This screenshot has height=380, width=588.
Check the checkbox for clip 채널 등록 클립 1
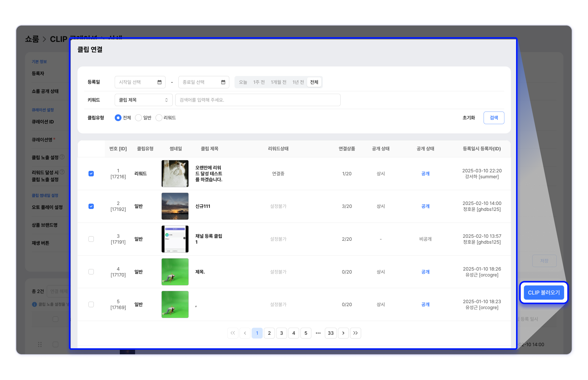pyautogui.click(x=91, y=239)
